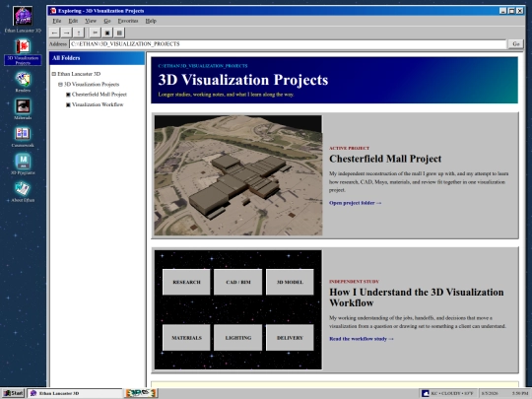Screen dimensions: 532x399
Task: Open the Edit menu
Action: click(73, 21)
